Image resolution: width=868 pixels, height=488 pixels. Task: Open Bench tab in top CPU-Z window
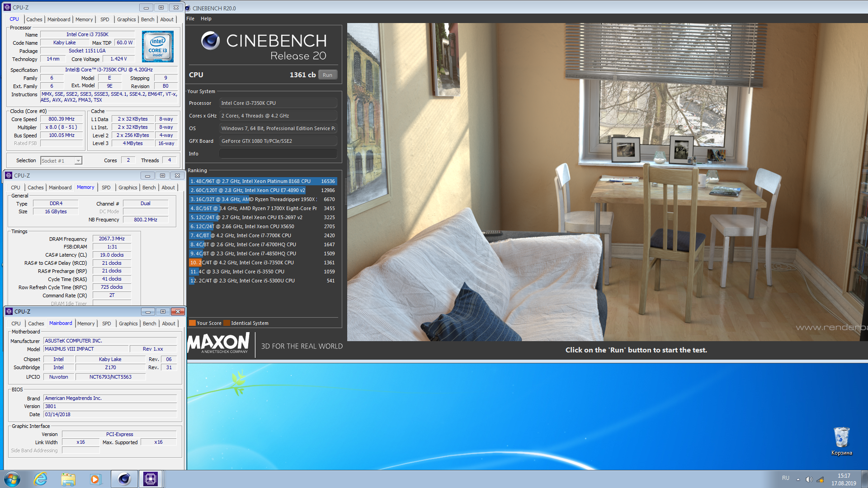click(148, 19)
